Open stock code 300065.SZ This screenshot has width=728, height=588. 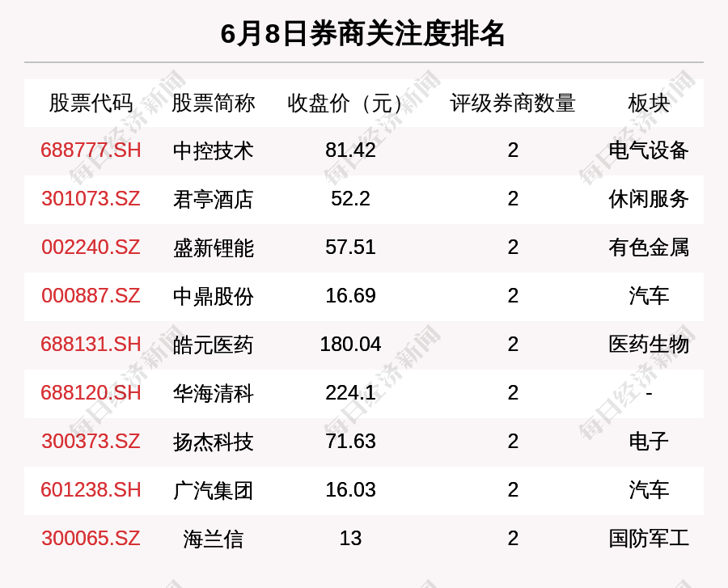coord(91,539)
